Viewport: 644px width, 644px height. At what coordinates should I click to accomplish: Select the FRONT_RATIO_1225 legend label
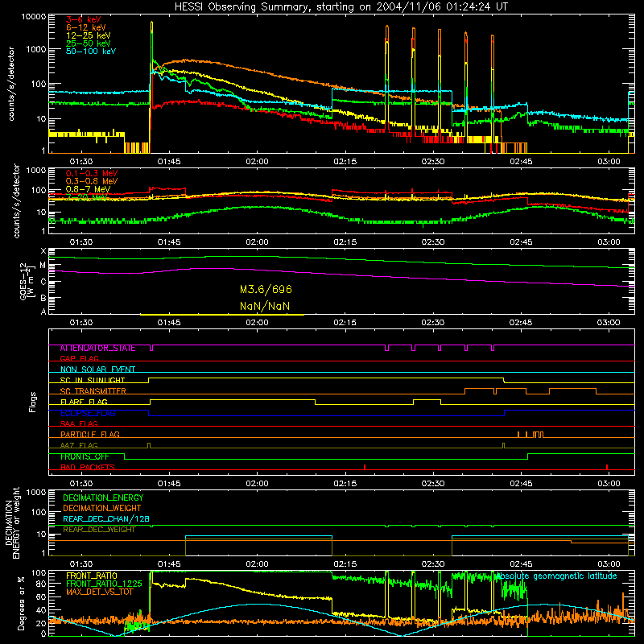click(104, 584)
